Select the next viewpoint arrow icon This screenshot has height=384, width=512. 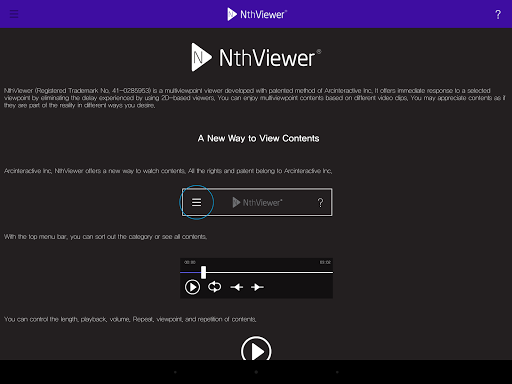257,287
